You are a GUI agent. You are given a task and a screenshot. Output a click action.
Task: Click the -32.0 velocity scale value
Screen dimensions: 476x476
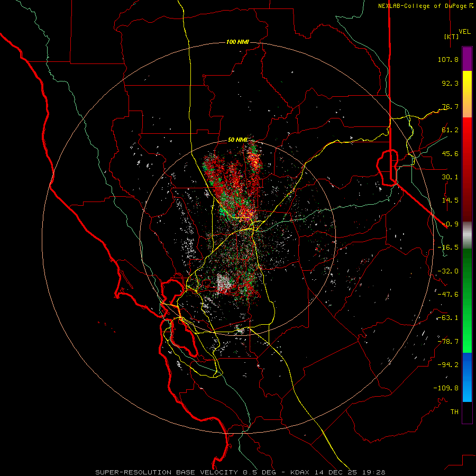(x=448, y=271)
